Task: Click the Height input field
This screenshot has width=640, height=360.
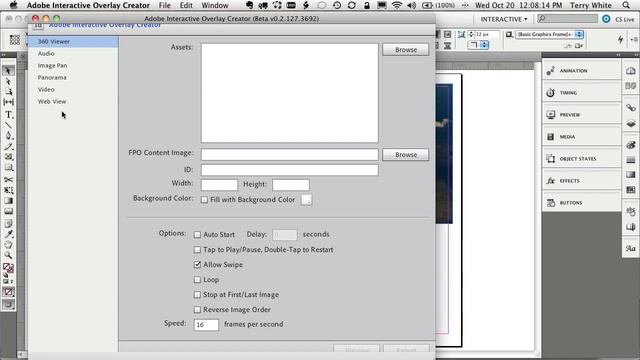Action: (291, 185)
